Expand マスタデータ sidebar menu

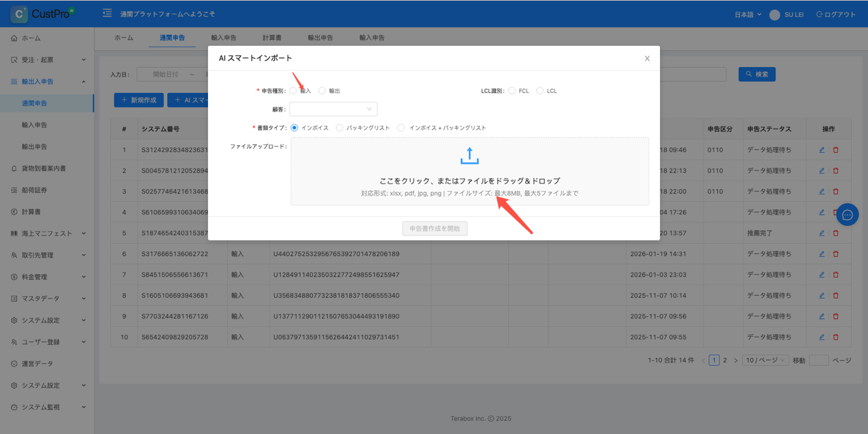(x=47, y=298)
